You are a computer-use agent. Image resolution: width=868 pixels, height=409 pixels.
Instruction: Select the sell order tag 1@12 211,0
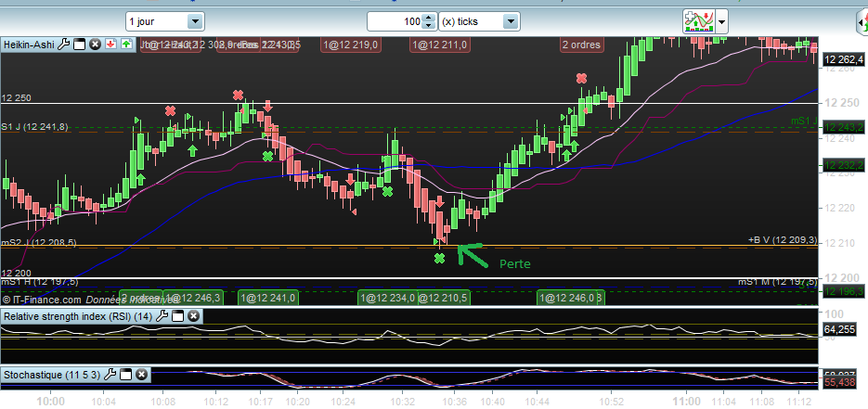point(440,45)
